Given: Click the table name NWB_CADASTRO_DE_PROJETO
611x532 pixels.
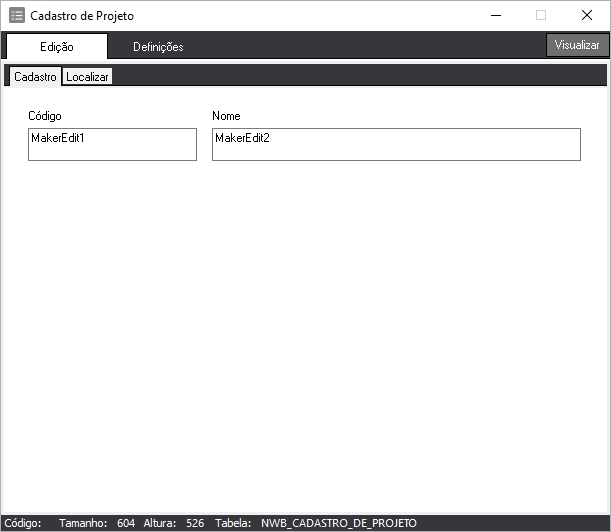Looking at the screenshot, I should tap(339, 523).
